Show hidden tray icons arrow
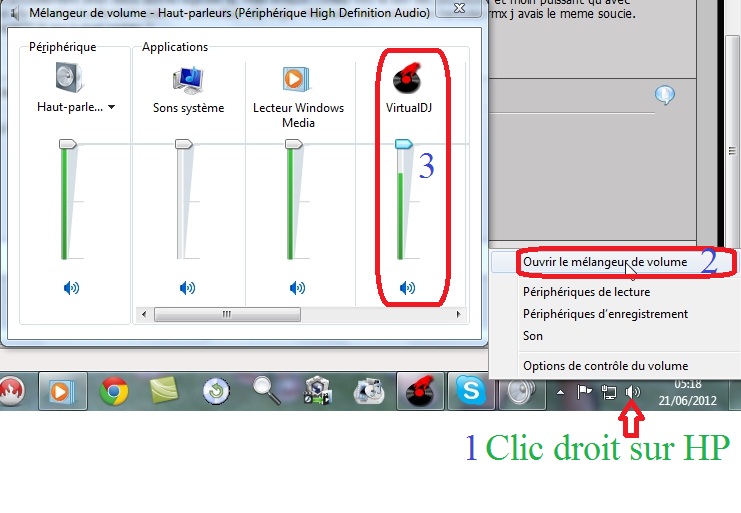Viewport: 741px width, 513px height. [560, 392]
